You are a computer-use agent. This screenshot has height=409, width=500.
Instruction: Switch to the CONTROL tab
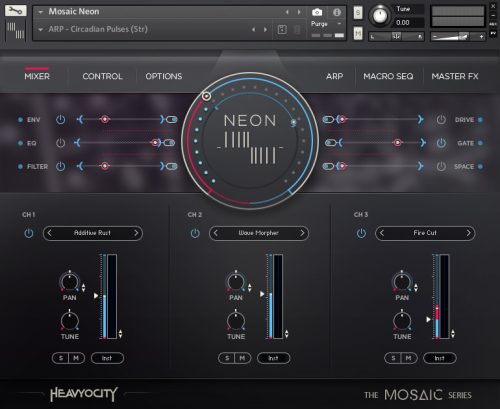point(102,76)
